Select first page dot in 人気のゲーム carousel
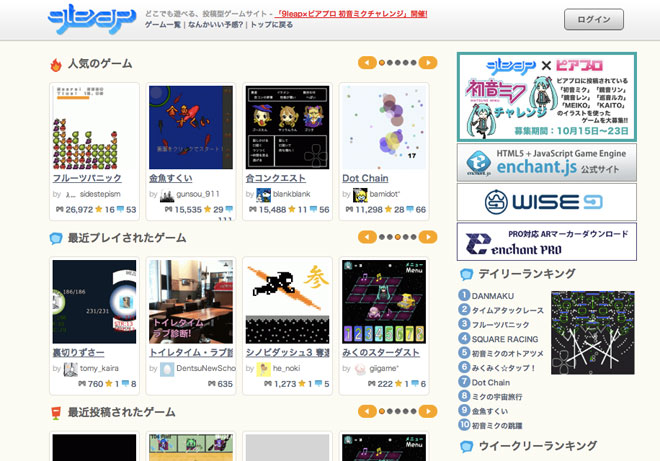 pyautogui.click(x=382, y=63)
